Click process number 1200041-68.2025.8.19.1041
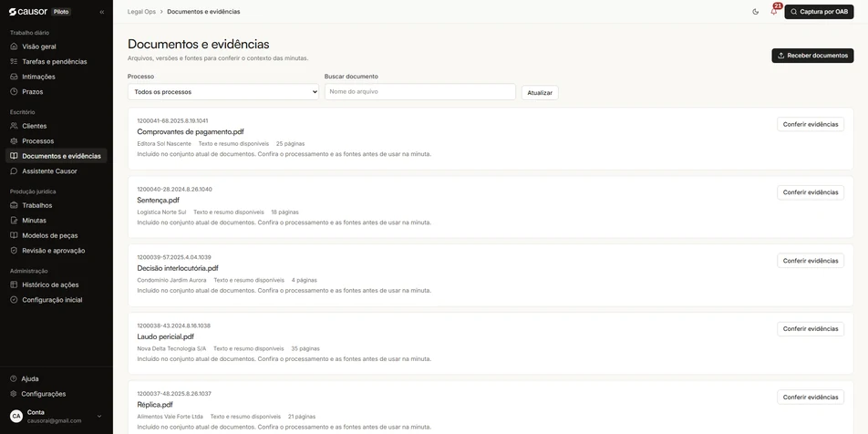 pos(172,120)
